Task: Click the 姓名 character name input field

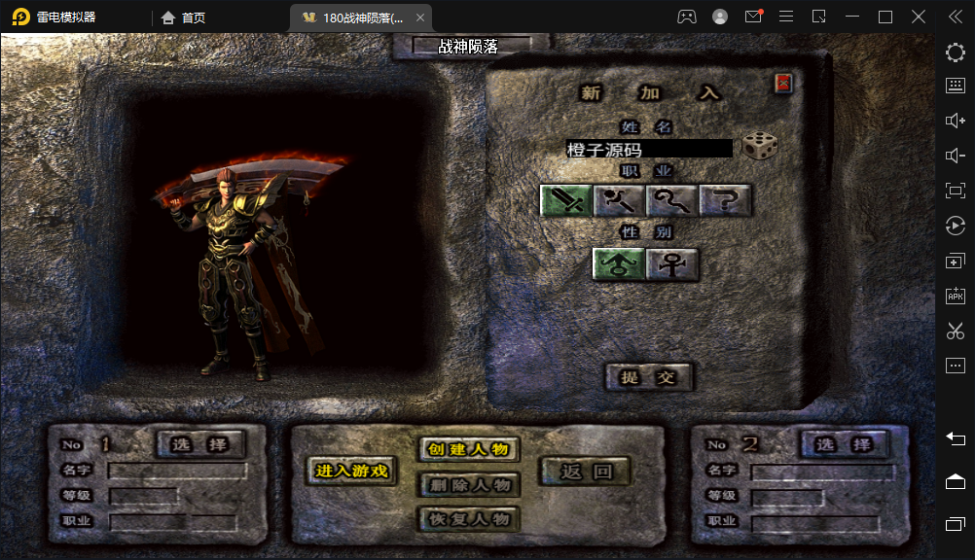Action: point(649,149)
